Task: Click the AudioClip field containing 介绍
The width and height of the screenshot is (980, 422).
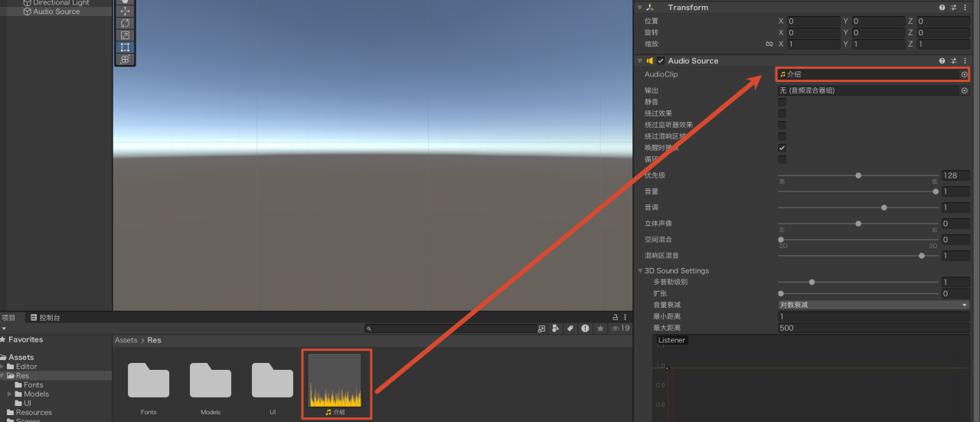Action: (873, 74)
